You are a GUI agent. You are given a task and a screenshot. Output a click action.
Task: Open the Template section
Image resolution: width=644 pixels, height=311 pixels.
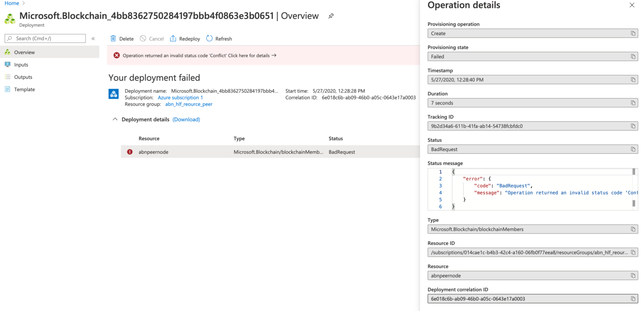(x=24, y=89)
